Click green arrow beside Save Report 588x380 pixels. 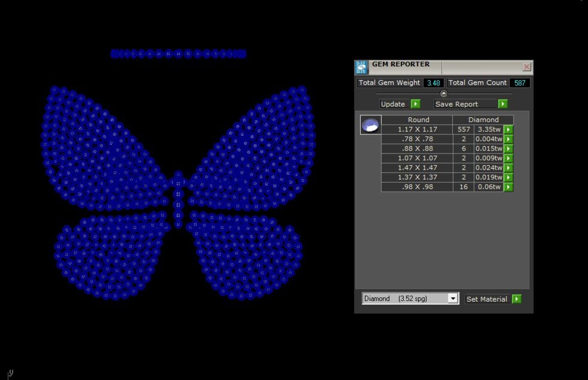point(503,104)
